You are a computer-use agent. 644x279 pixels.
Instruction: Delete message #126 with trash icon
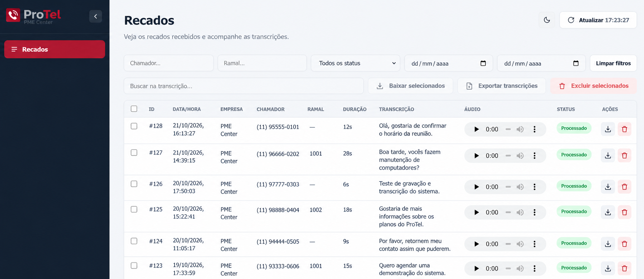tap(624, 187)
